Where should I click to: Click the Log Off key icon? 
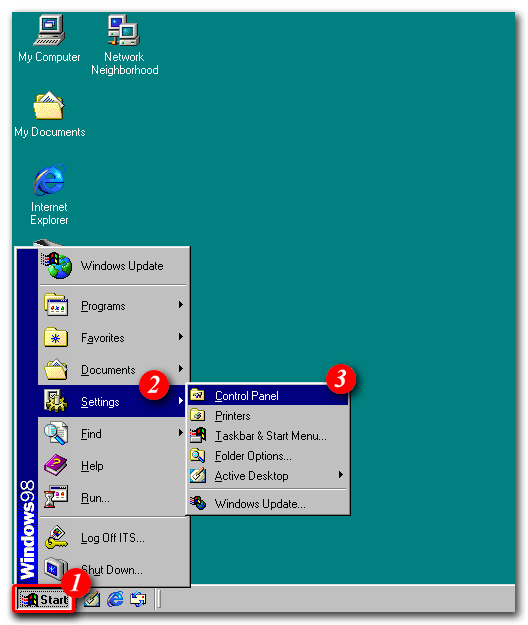(56, 538)
